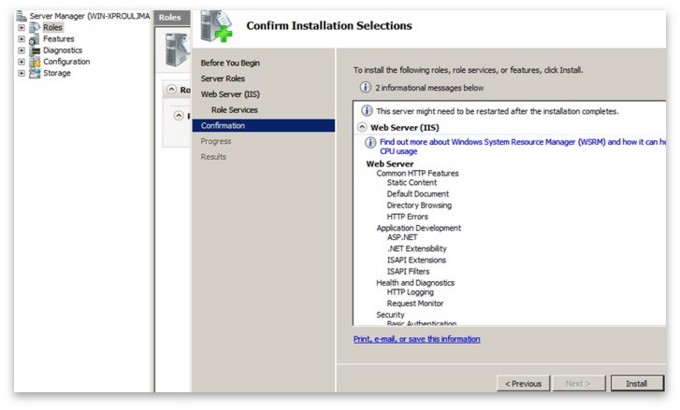This screenshot has height=410, width=680.
Task: Select Features in the tree
Action: [x=59, y=39]
